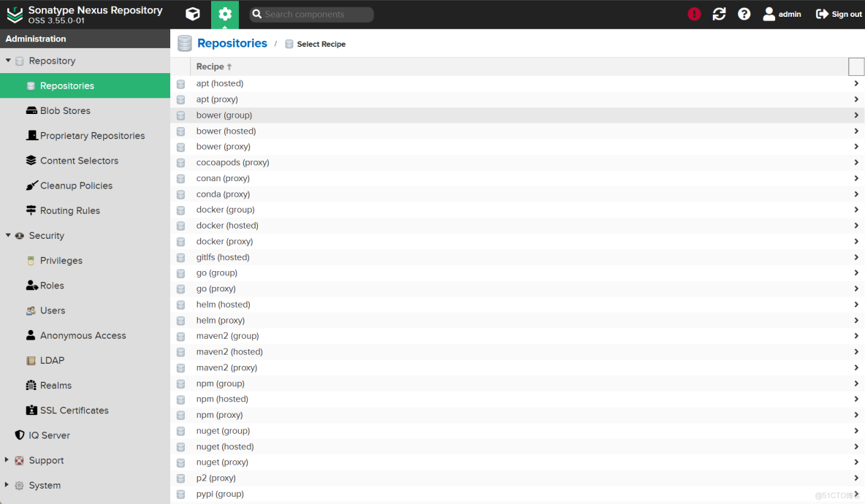Open the Administration gear icon
Screen dimensions: 865x504
click(x=224, y=15)
